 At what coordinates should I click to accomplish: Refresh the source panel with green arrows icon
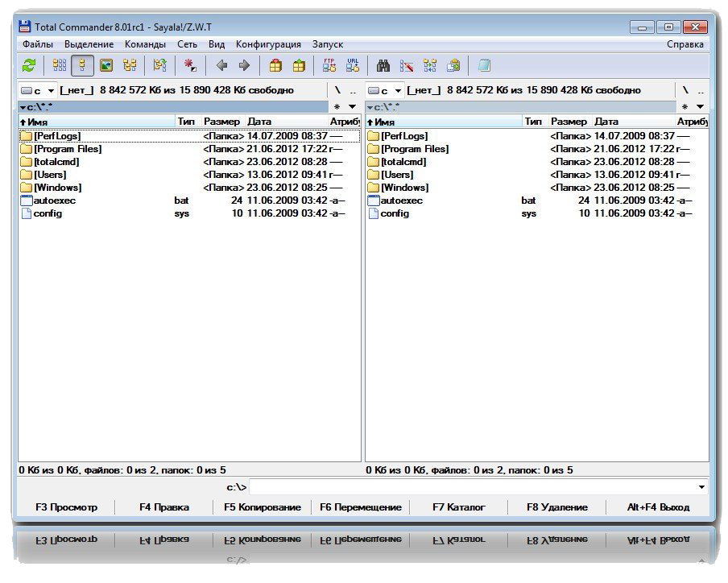(x=29, y=65)
